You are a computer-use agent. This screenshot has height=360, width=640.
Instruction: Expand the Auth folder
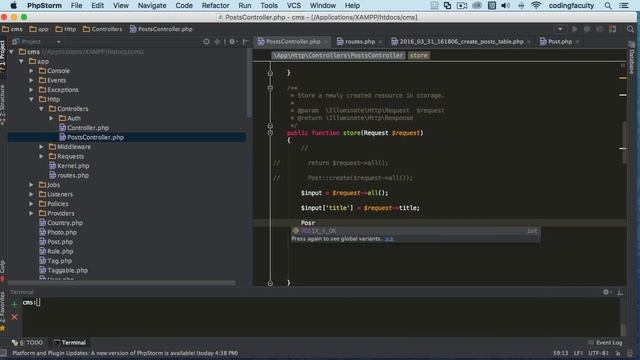coord(51,118)
